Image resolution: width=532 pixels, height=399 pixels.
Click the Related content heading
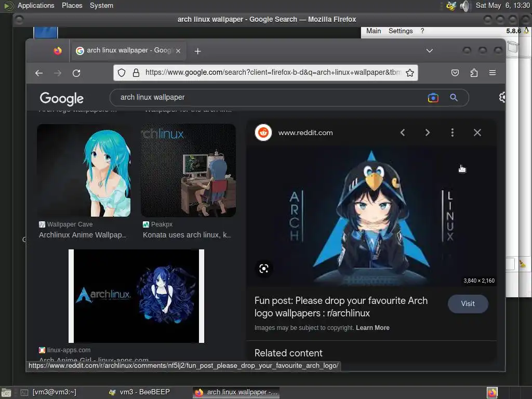[288, 353]
